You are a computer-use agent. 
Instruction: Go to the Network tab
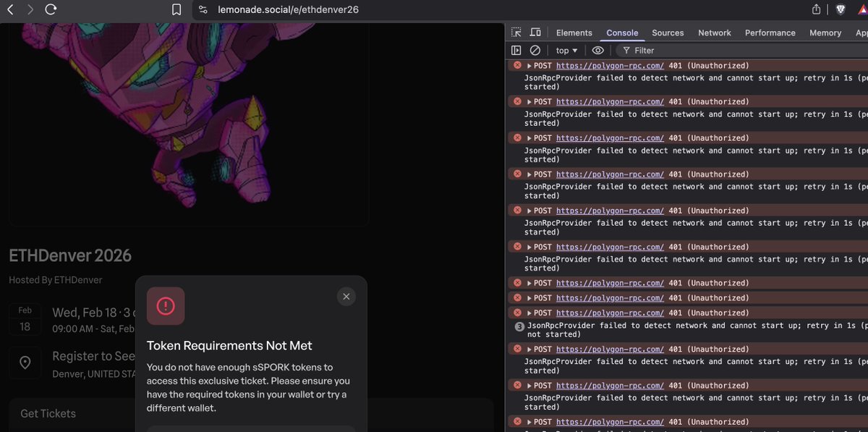[715, 33]
